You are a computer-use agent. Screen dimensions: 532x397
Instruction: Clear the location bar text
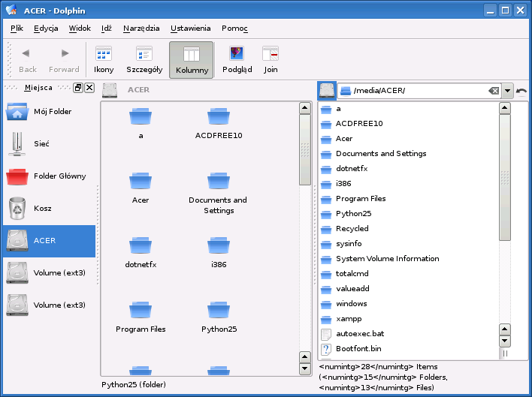click(x=494, y=91)
